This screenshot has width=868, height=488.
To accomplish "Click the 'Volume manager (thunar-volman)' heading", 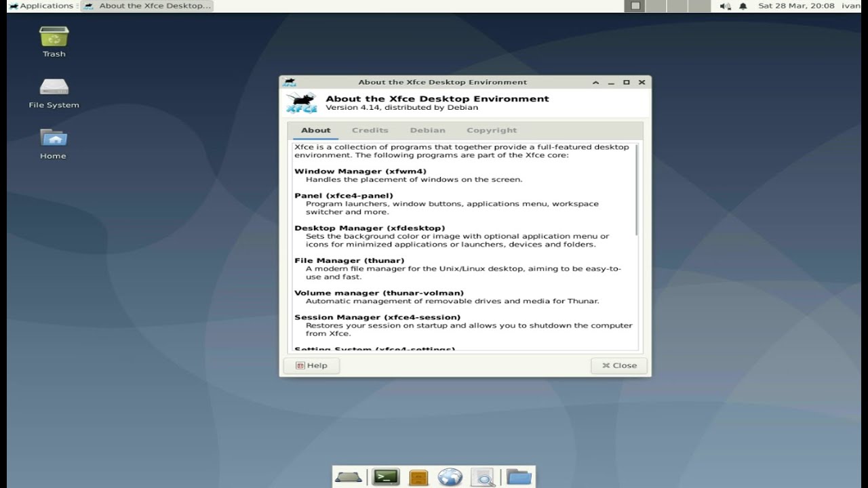I will [x=379, y=293].
